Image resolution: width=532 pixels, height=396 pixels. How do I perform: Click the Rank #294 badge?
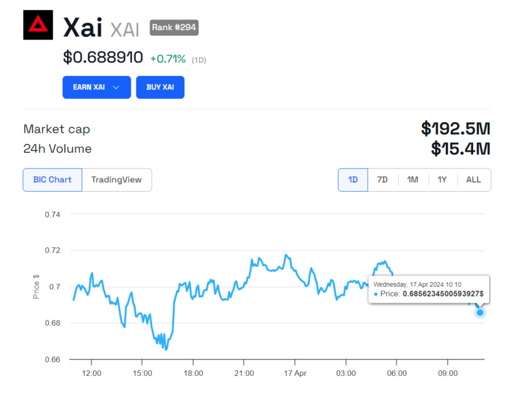[173, 27]
